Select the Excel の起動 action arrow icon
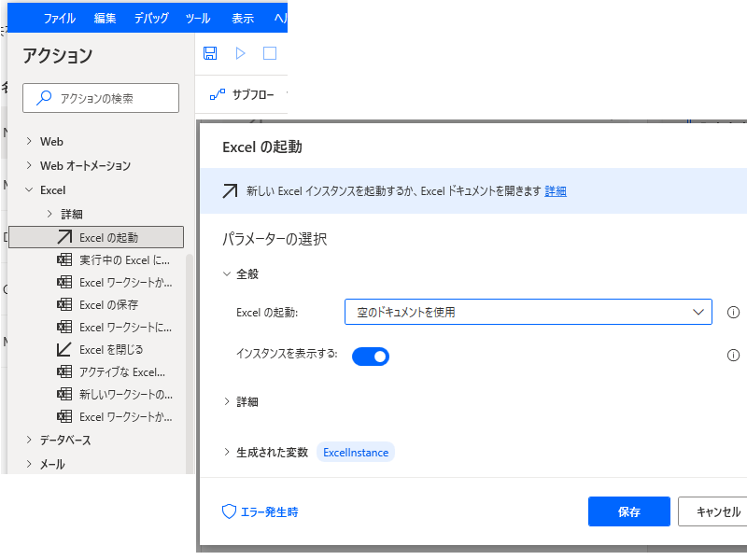The height and width of the screenshot is (560, 747). (64, 237)
